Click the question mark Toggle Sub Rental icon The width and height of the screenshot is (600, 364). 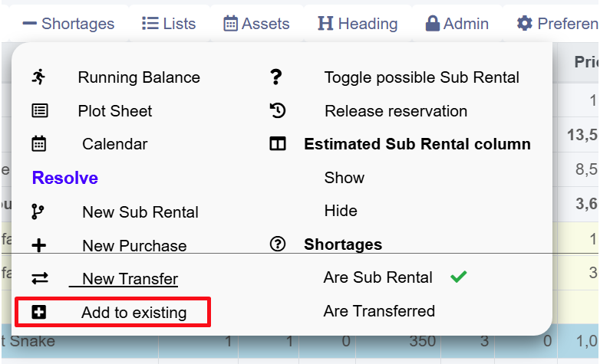277,77
